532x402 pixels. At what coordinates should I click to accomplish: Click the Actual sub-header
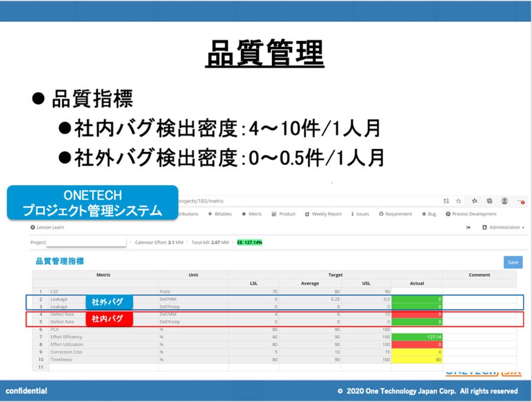click(417, 283)
